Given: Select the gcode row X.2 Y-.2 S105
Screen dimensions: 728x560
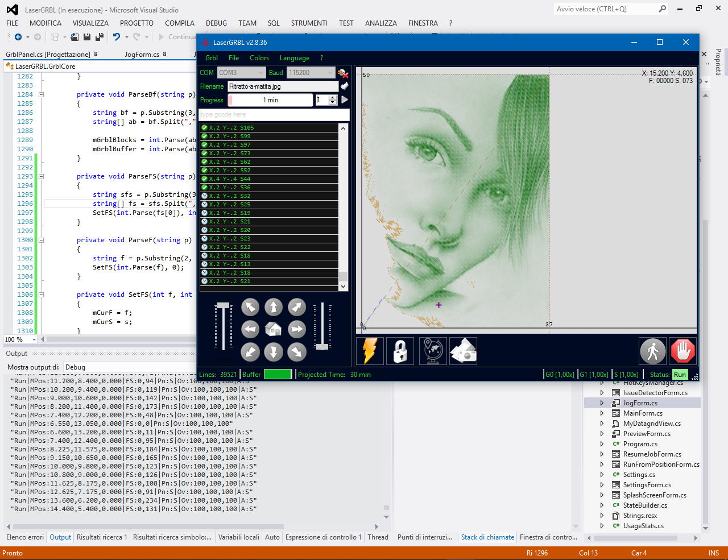Looking at the screenshot, I should pos(269,128).
